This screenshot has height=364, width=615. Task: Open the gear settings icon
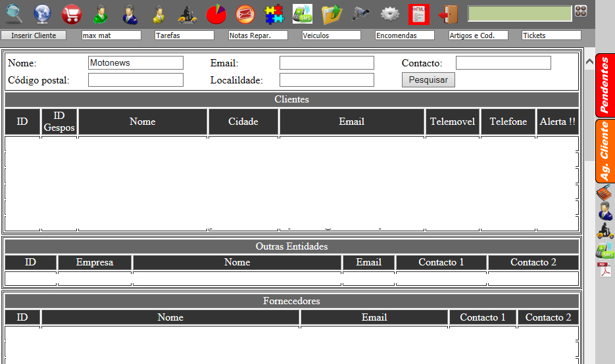[x=390, y=14]
